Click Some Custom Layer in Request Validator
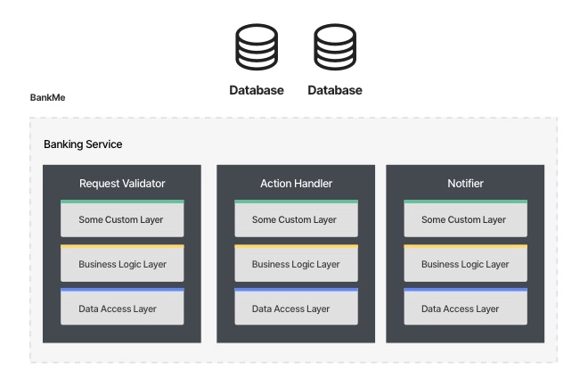Image resolution: width=588 pixels, height=379 pixels. tap(122, 218)
